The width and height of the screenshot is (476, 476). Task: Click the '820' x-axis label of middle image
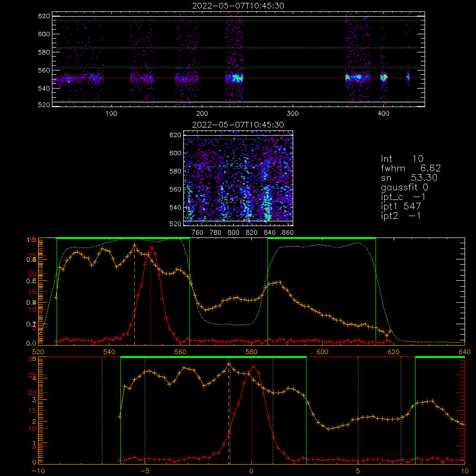click(252, 233)
